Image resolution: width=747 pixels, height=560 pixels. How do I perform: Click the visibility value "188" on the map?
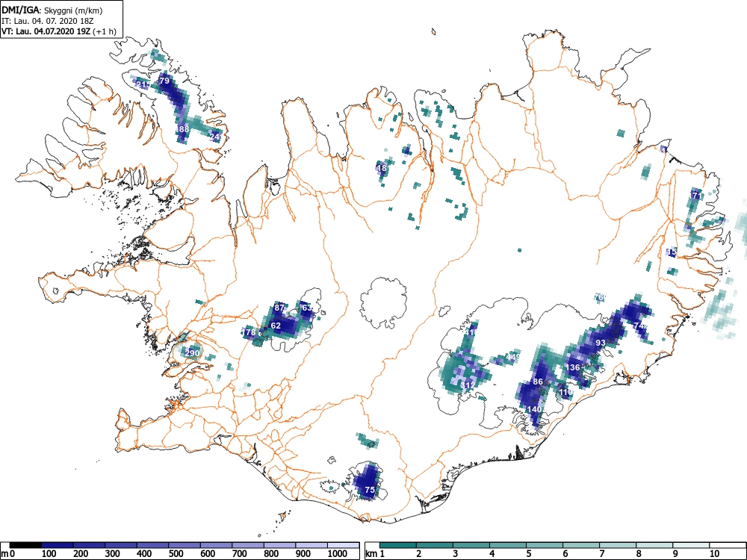pos(182,129)
